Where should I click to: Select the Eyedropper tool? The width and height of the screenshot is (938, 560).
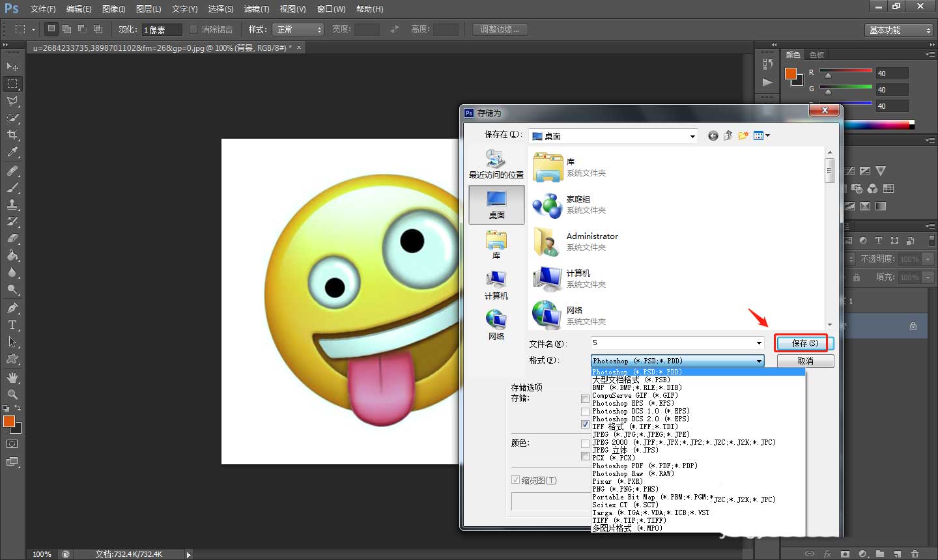tap(12, 152)
